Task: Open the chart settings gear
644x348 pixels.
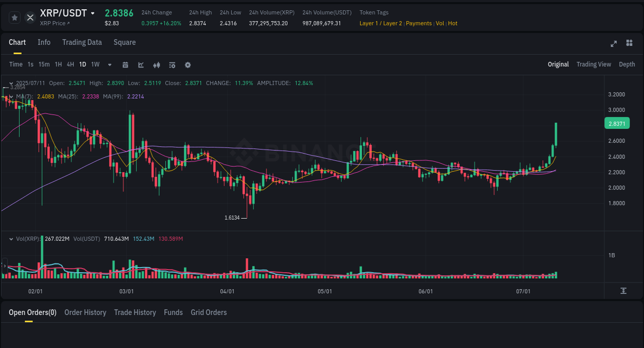Action: click(188, 64)
